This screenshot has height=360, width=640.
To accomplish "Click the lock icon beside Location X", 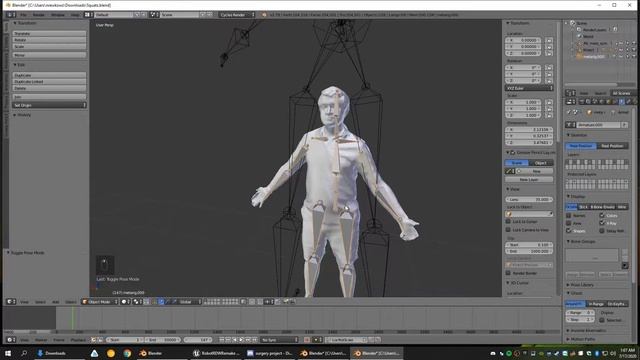I will click(549, 40).
